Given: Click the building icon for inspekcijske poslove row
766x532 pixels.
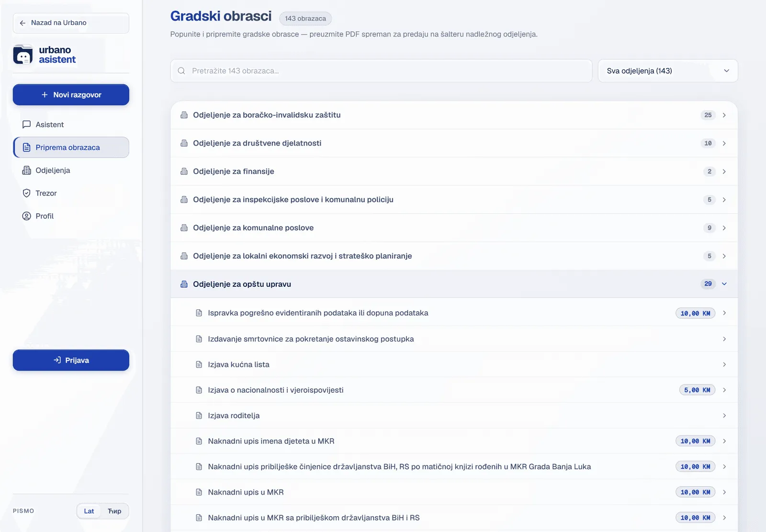Looking at the screenshot, I should (184, 200).
